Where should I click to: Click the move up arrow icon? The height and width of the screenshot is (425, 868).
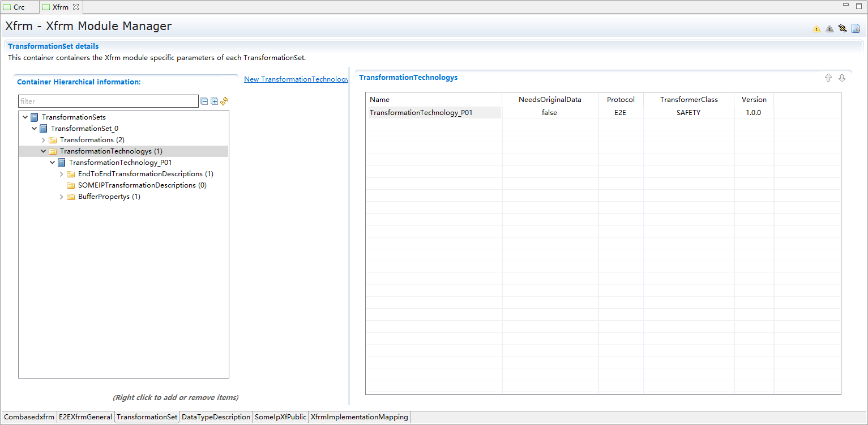828,78
